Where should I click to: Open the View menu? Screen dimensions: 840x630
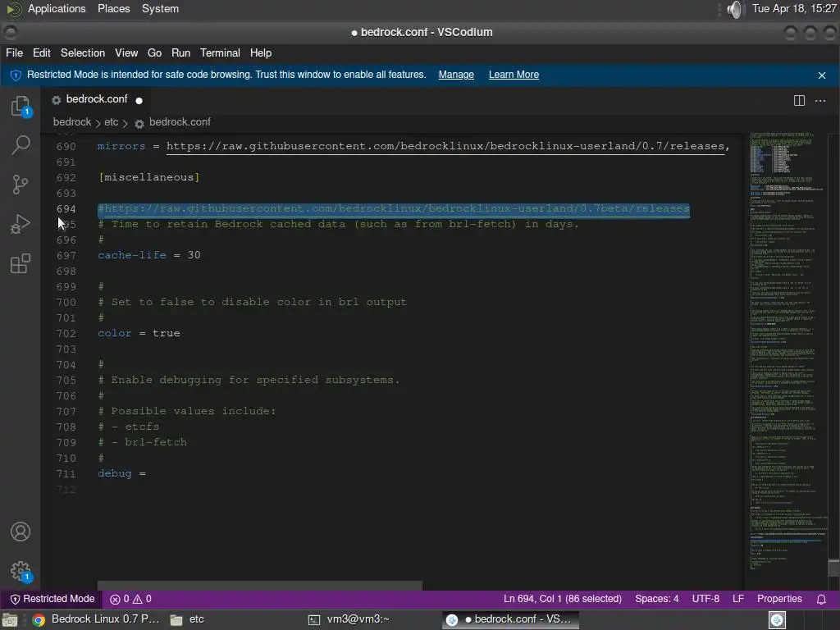126,53
